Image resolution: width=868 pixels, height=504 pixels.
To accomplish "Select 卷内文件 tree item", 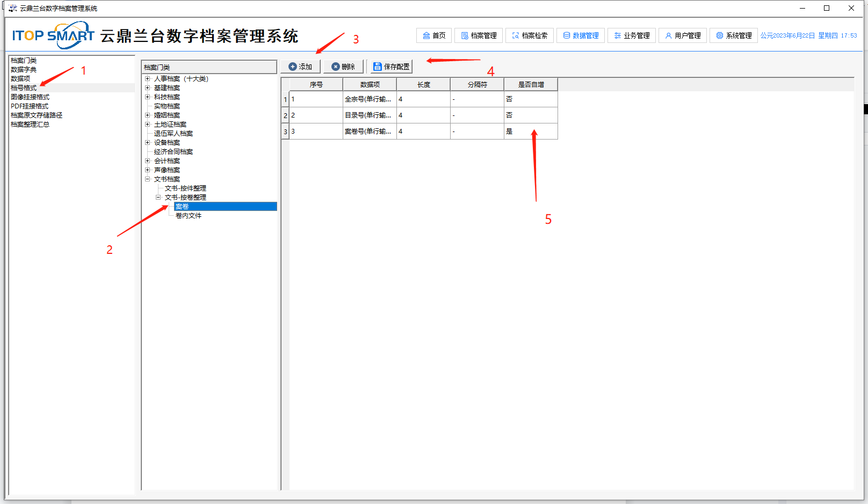I will tap(189, 216).
